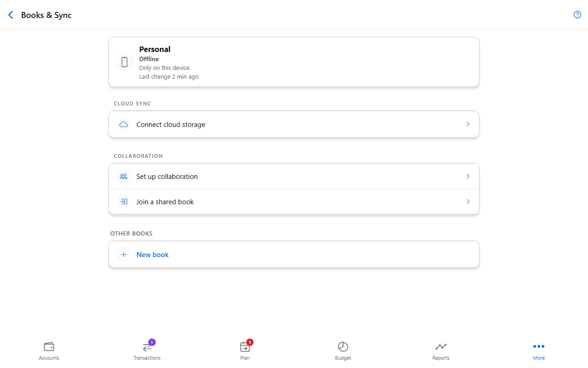
Task: Click the CLOUD SYNC section header
Action: (132, 103)
